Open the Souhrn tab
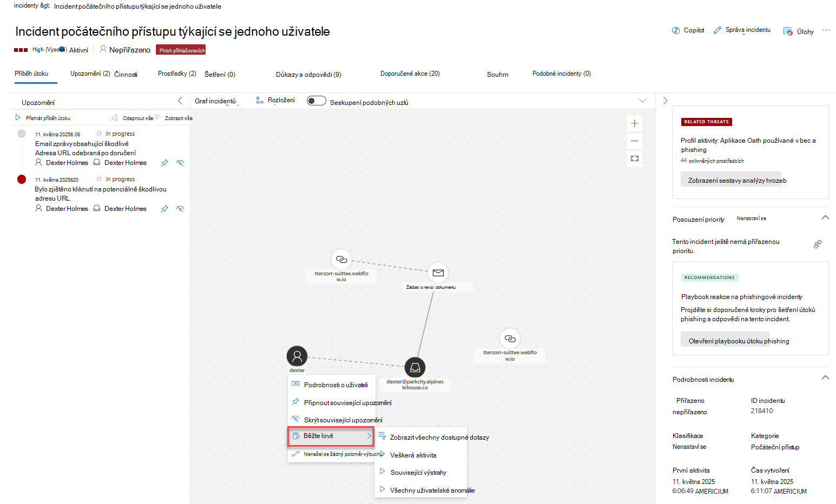Screen dimensions: 836x504 pos(498,75)
